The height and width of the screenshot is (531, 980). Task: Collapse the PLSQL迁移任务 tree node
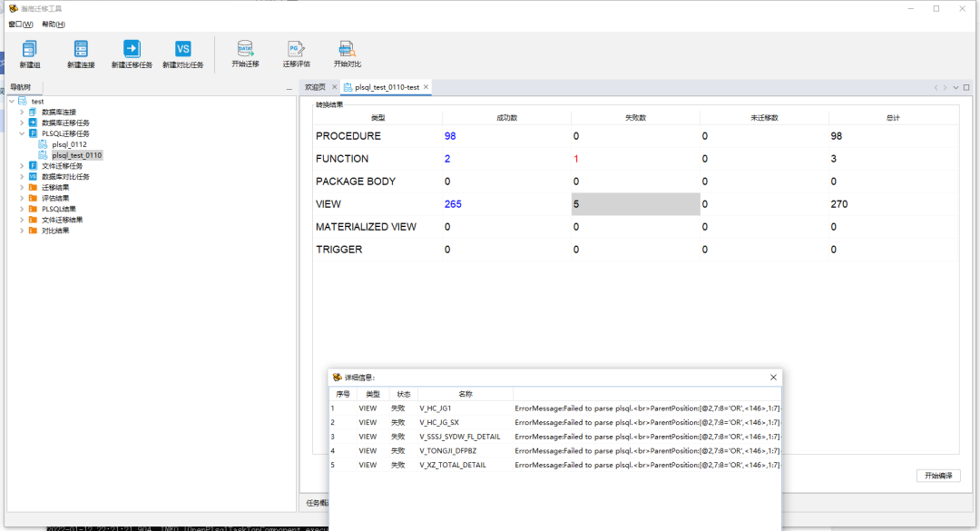point(22,133)
